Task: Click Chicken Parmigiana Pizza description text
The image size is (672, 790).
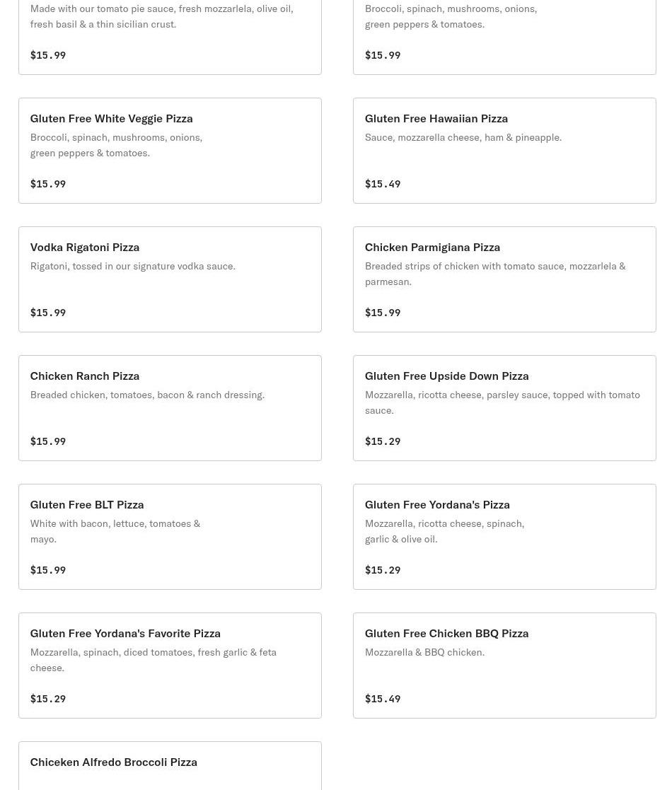Action: [494, 274]
